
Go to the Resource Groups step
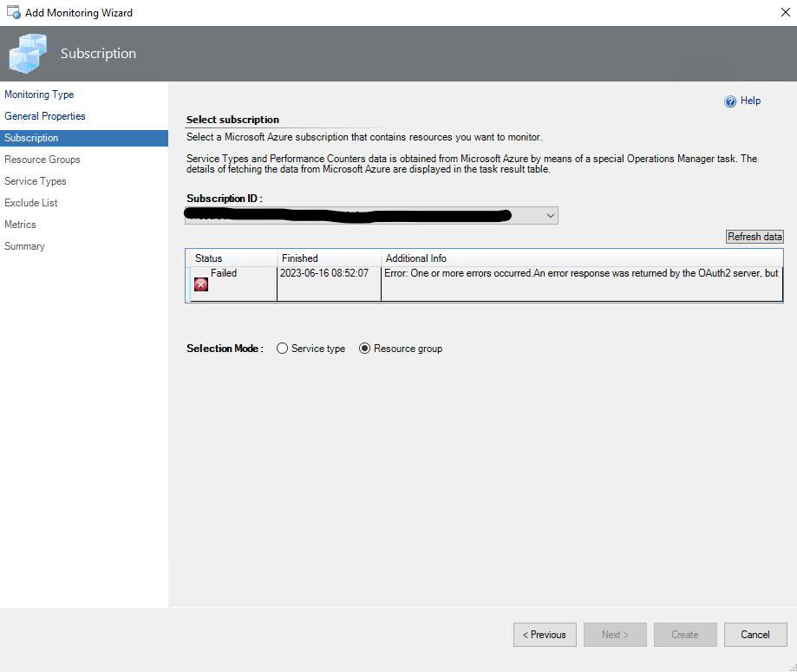click(42, 159)
